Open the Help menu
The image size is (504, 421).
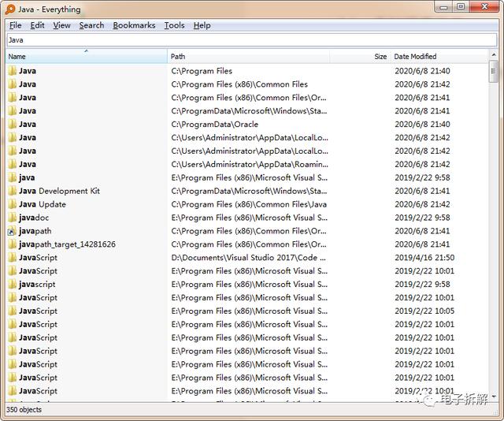coord(202,25)
